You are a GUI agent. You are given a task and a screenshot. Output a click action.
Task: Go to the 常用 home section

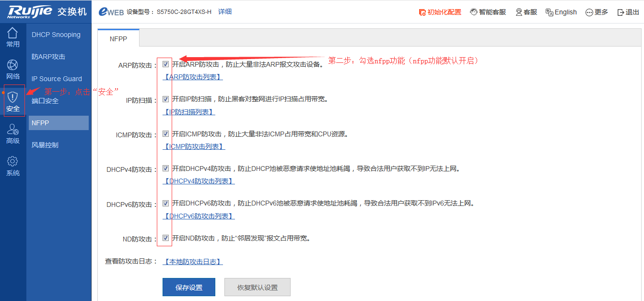(x=13, y=37)
